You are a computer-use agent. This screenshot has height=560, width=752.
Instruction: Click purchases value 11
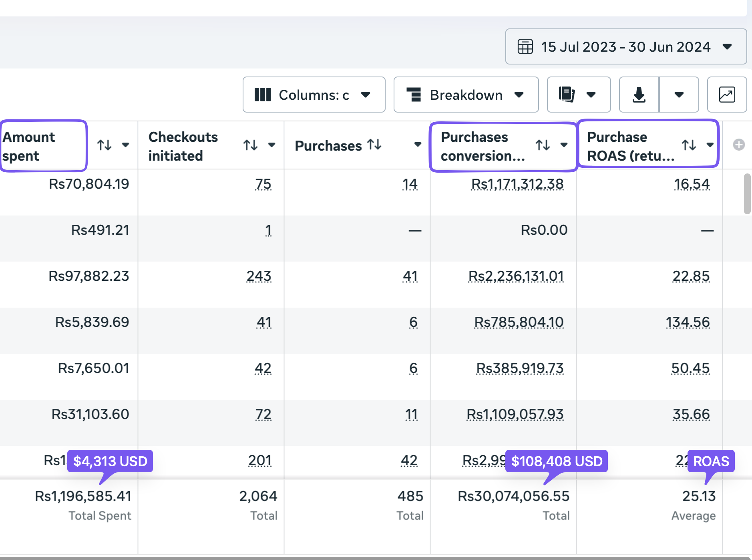coord(411,414)
